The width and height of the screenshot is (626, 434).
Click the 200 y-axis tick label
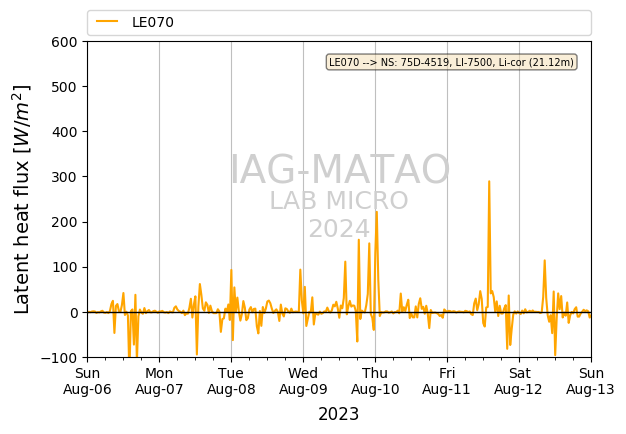[64, 222]
